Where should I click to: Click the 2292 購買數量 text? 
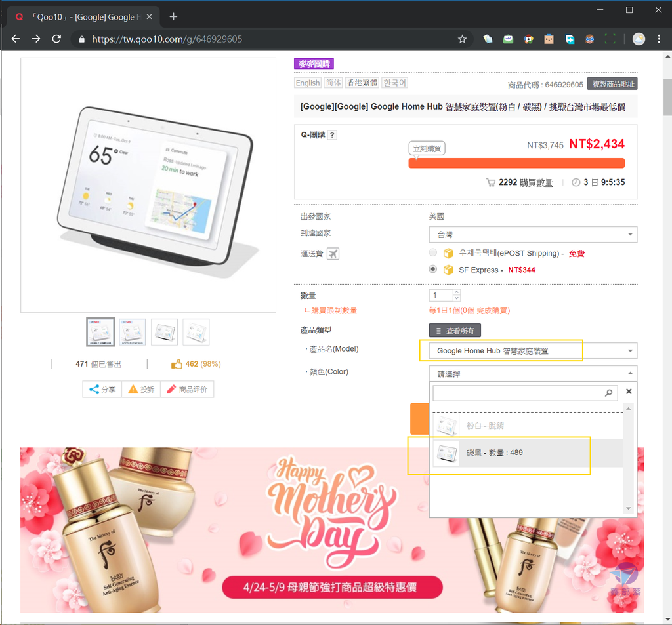point(526,182)
